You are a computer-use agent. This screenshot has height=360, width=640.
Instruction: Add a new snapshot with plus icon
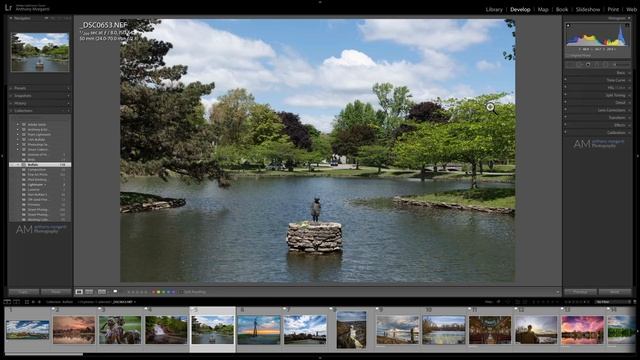68,96
